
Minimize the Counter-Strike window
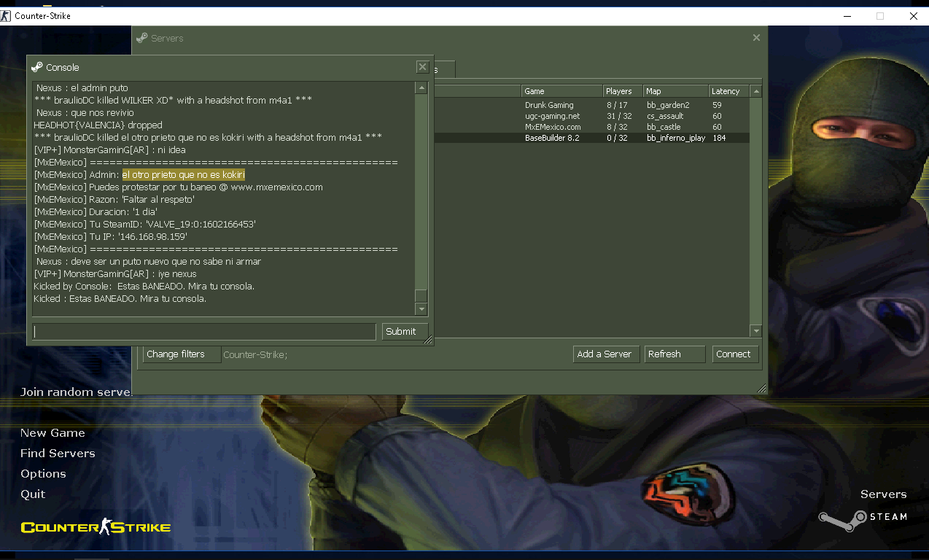847,16
